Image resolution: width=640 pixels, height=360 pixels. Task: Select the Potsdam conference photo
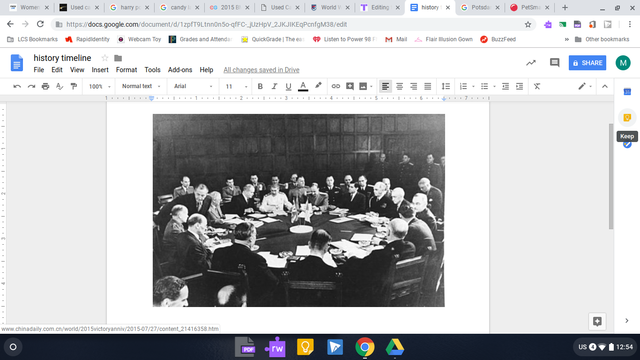299,210
